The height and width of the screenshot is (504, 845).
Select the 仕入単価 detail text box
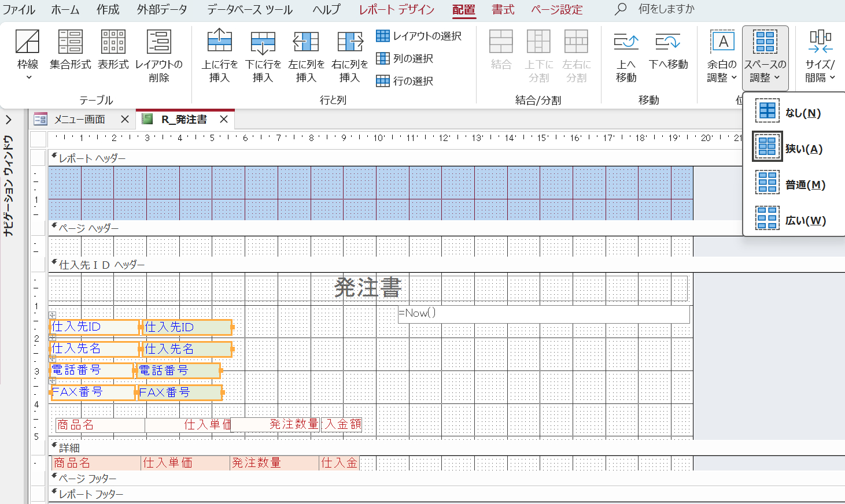185,463
